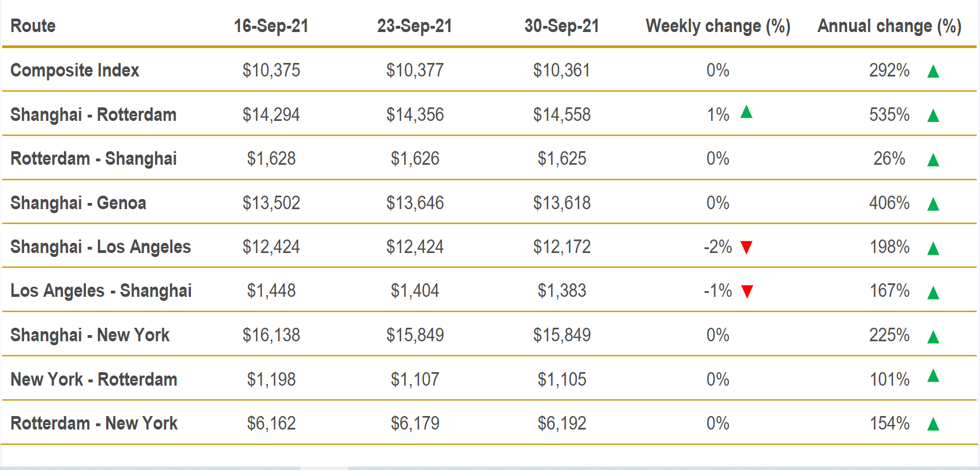This screenshot has width=980, height=470.
Task: Select the Shanghai - Los Angeles $12,172 cell
Action: (562, 247)
